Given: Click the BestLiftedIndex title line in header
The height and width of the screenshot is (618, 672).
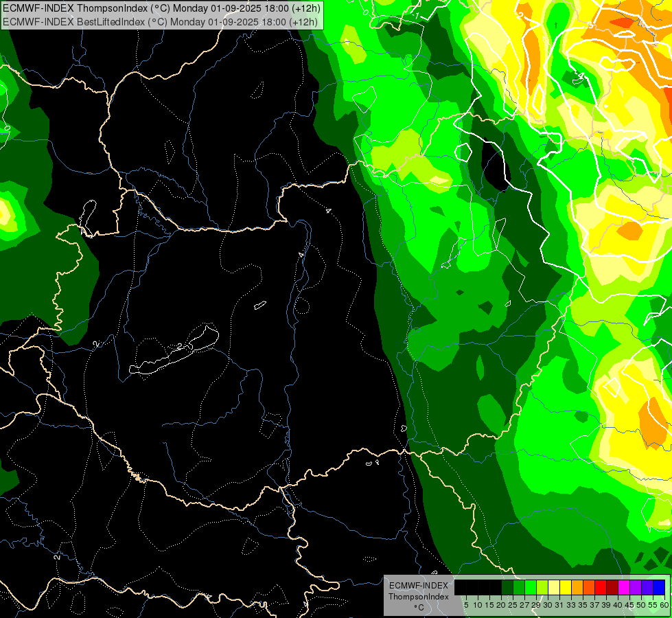Looking at the screenshot, I should pyautogui.click(x=161, y=22).
